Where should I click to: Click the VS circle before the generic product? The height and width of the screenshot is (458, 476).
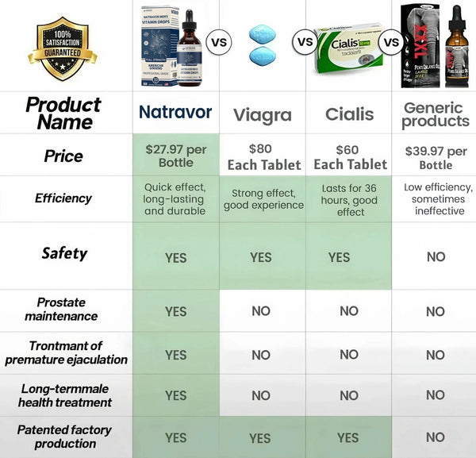[x=390, y=40]
